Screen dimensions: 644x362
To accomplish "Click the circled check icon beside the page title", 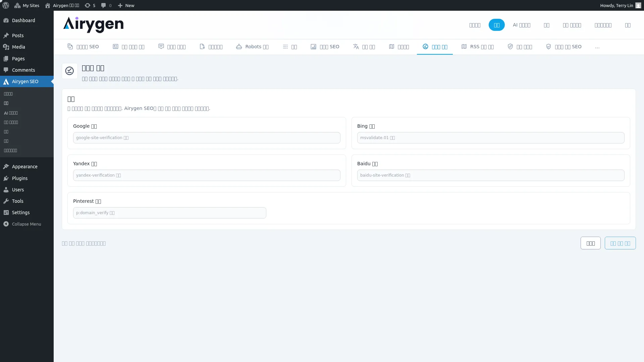I will (69, 71).
